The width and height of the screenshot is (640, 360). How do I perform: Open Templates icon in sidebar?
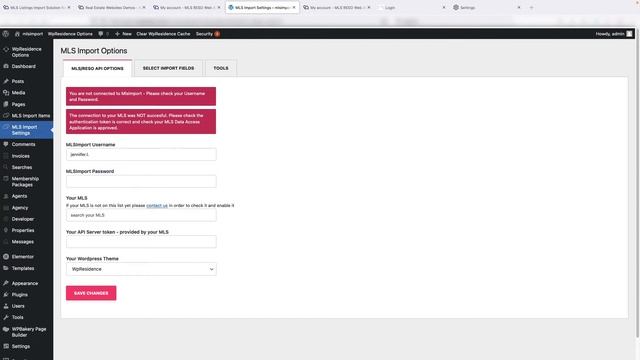point(6,268)
